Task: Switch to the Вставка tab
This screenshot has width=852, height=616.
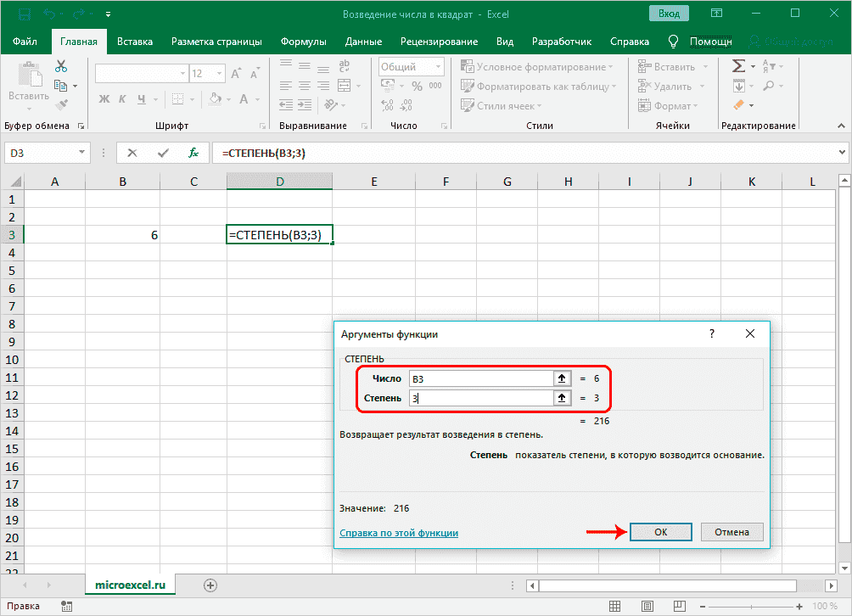Action: point(135,42)
